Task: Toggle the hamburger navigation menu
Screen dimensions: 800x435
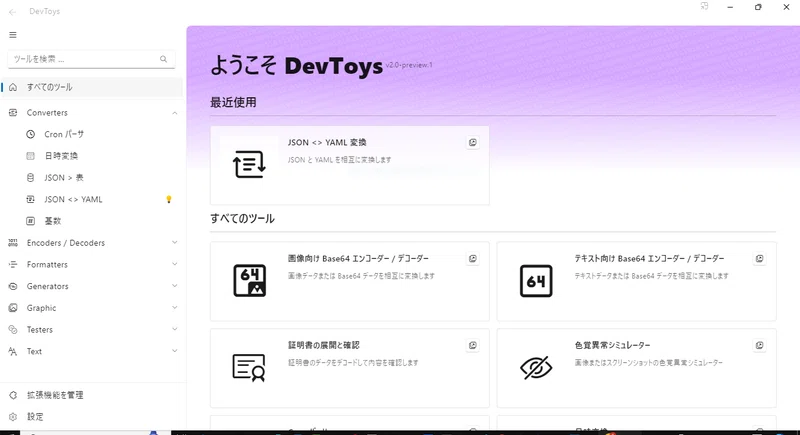Action: pyautogui.click(x=13, y=35)
